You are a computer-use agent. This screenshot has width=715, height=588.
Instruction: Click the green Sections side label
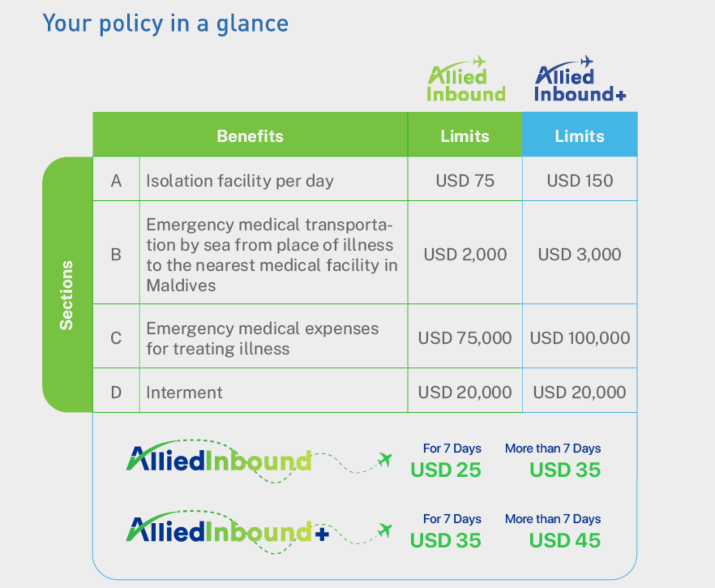click(x=67, y=295)
